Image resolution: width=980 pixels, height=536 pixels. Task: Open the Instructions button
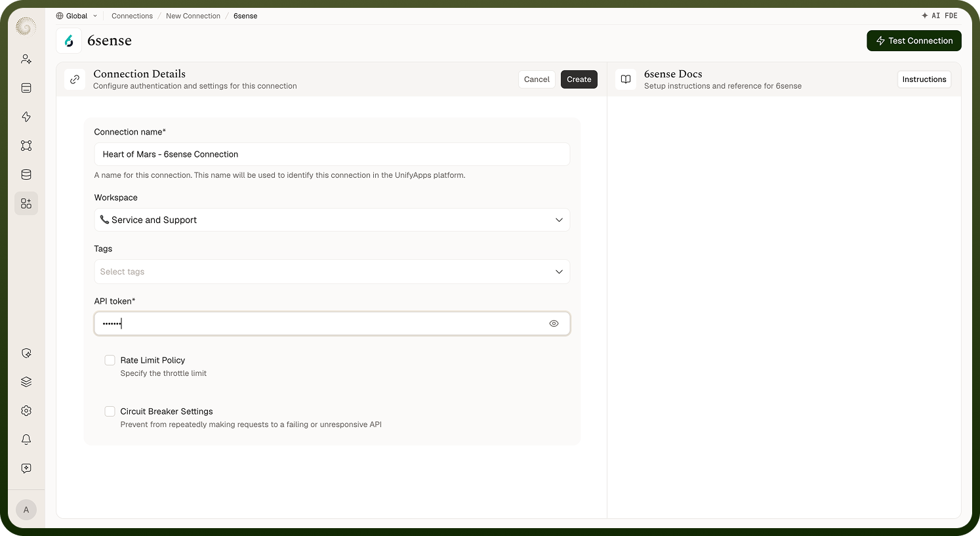click(x=924, y=79)
